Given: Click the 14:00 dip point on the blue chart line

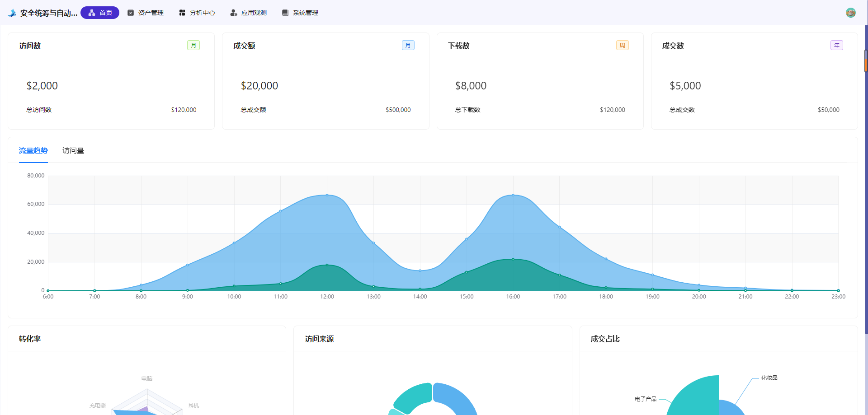Looking at the screenshot, I should 420,270.
